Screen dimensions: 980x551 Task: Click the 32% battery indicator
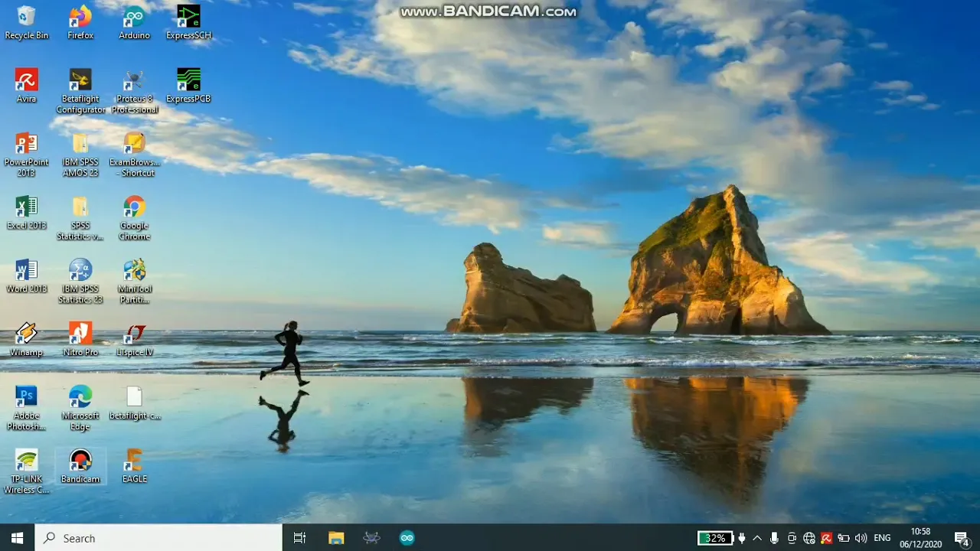[x=715, y=538]
